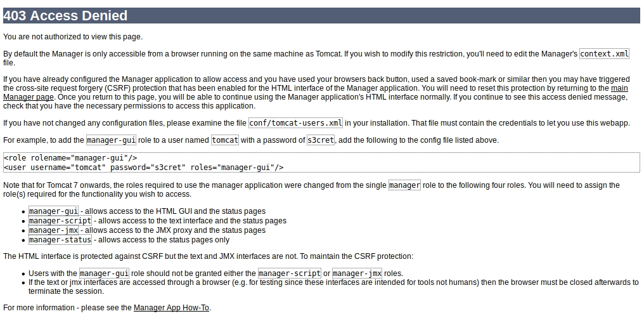The width and height of the screenshot is (644, 316).
Task: Click the single "manager" role code text
Action: coord(404,185)
